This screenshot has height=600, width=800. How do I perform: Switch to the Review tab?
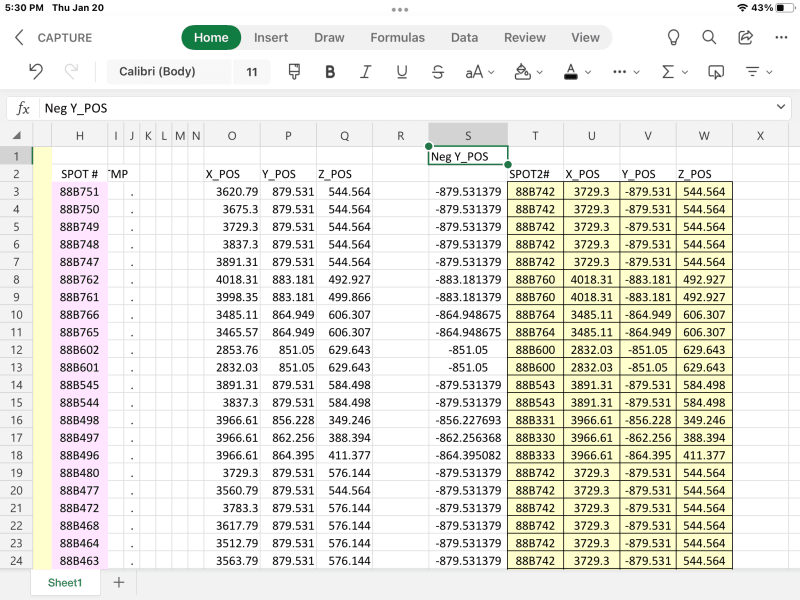524,37
